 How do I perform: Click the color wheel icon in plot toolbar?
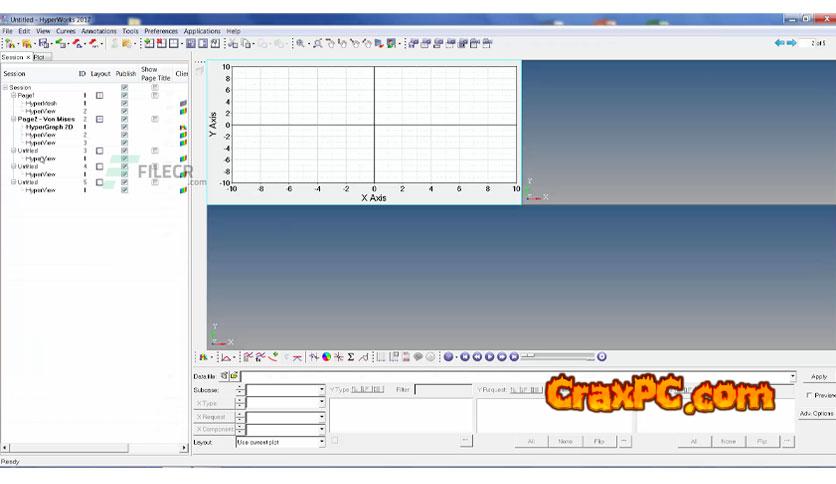326,357
